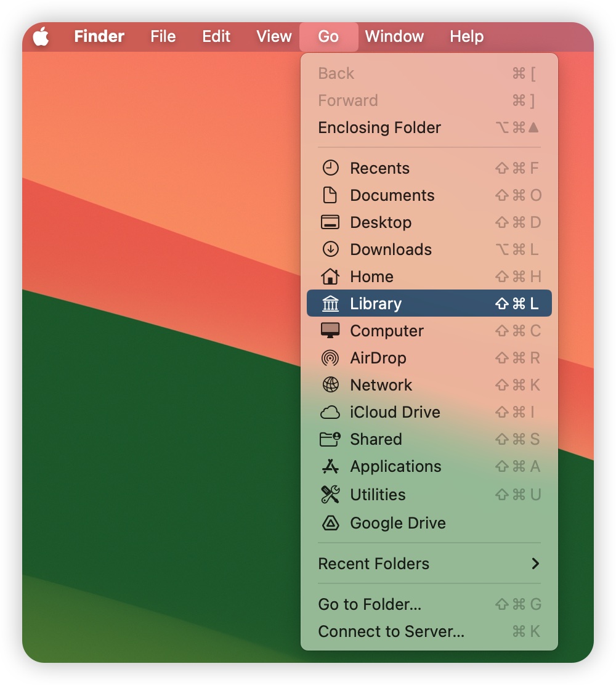Image resolution: width=616 pixels, height=685 pixels.
Task: Open the Window menu
Action: pos(394,36)
